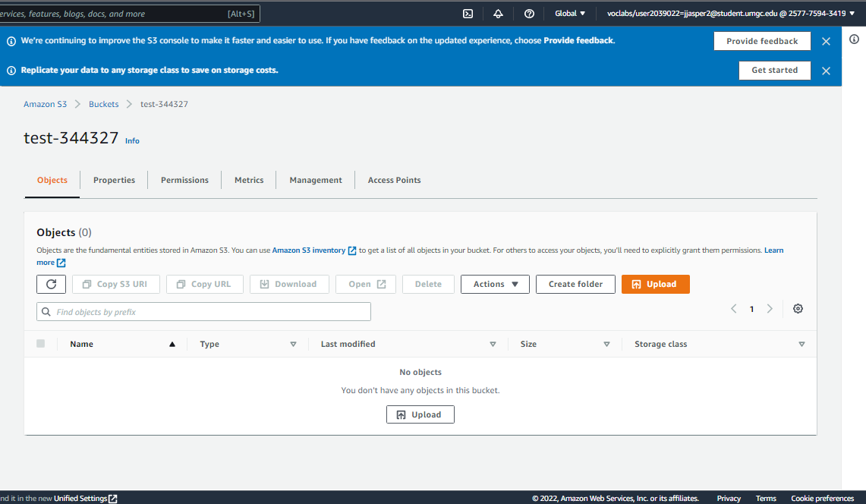Click the Find objects by prefix field
This screenshot has height=504, width=866.
[203, 312]
